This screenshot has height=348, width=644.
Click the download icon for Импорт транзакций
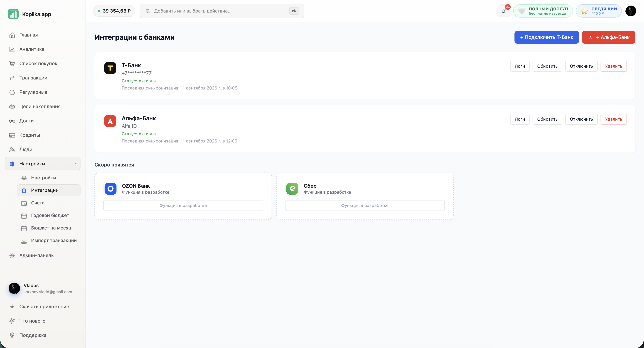pos(24,241)
